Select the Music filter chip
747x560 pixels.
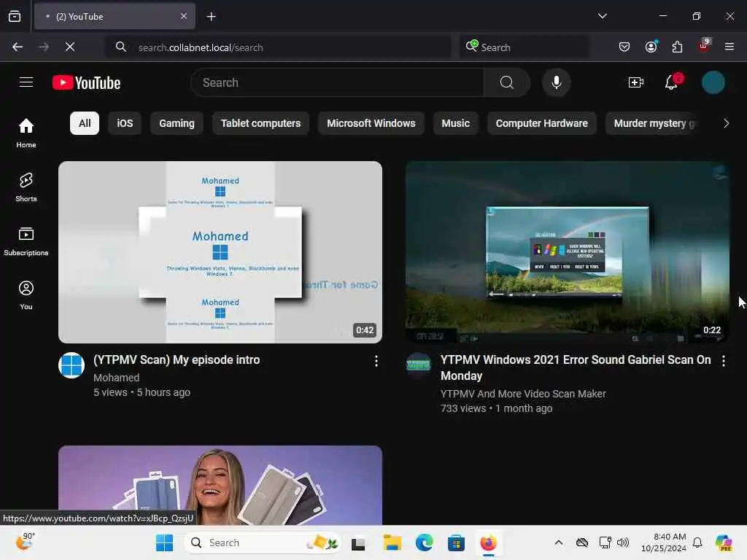click(x=455, y=123)
